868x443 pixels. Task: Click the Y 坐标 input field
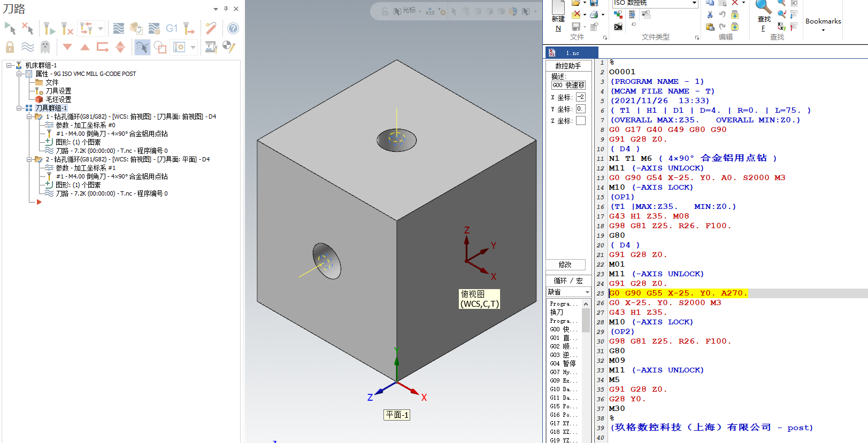pyautogui.click(x=581, y=109)
